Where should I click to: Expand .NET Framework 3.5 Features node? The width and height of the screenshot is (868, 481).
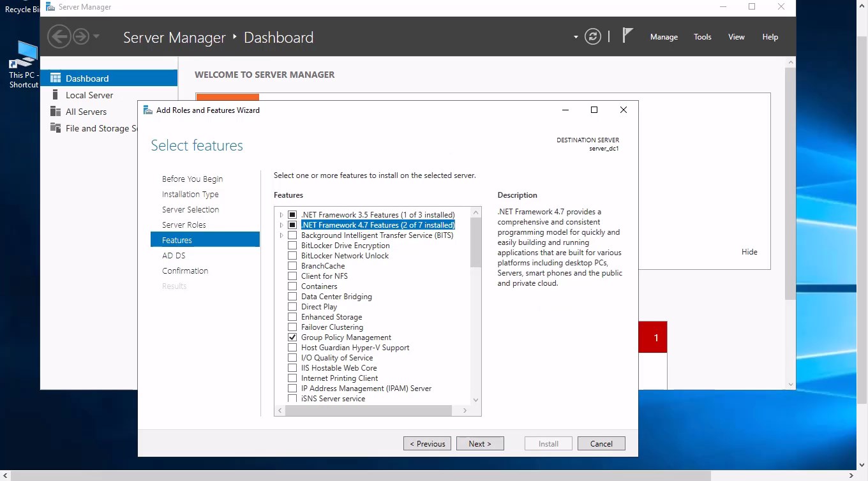point(281,215)
